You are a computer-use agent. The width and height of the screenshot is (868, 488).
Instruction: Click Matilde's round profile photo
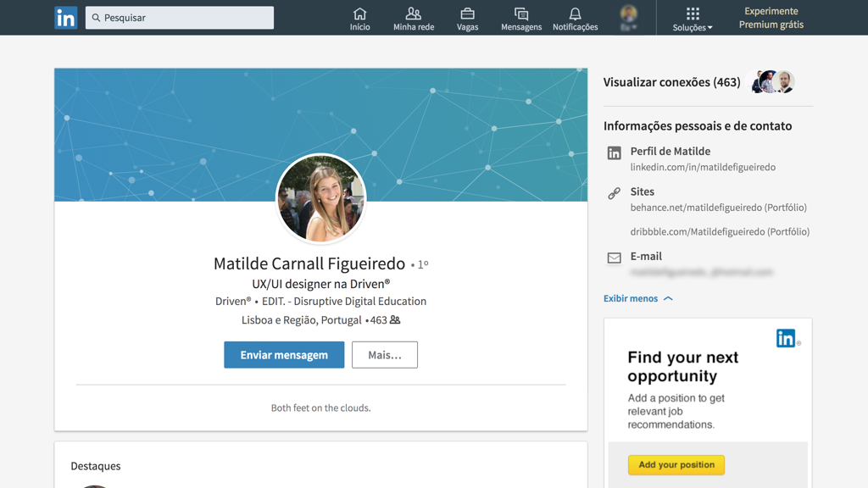[x=321, y=199]
